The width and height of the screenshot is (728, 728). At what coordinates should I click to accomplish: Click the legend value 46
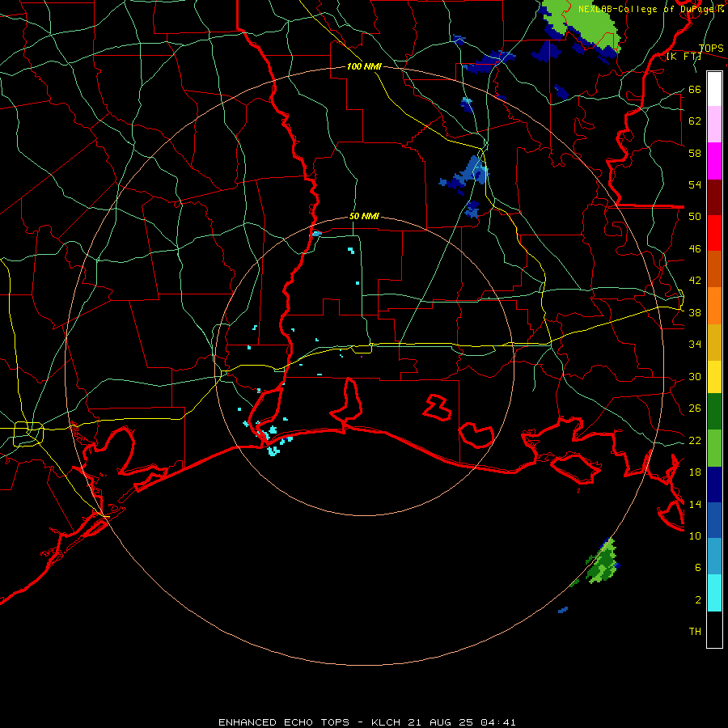pos(695,249)
